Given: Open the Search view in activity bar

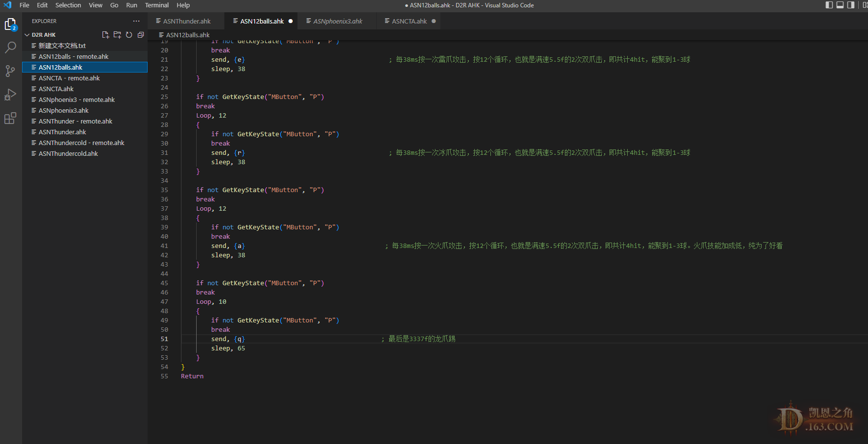Looking at the screenshot, I should coord(10,48).
